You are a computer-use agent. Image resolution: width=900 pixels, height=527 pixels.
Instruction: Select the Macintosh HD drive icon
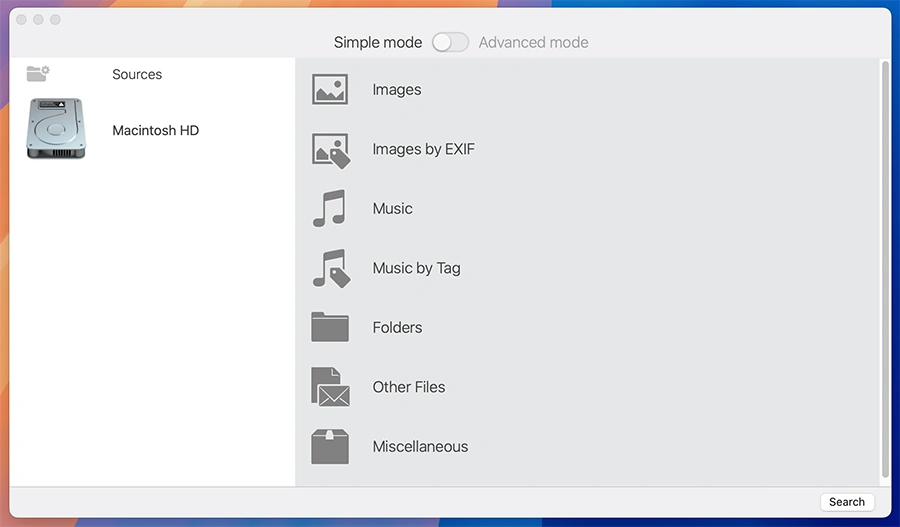pos(56,129)
